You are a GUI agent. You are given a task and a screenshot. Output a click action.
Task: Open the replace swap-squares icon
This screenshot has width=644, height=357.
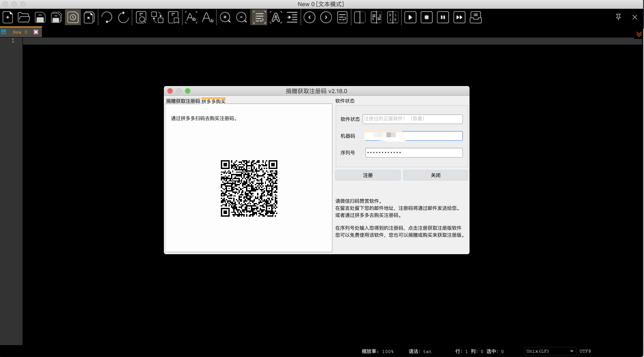pyautogui.click(x=157, y=17)
